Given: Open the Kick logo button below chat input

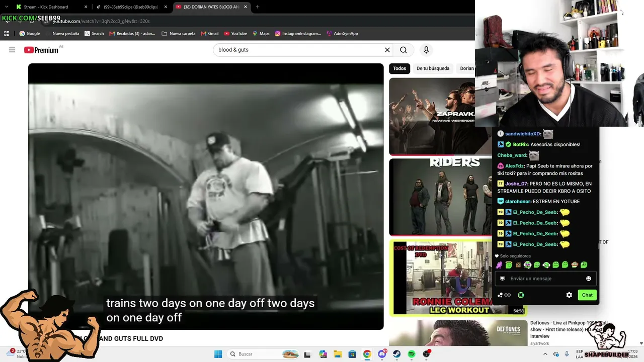Looking at the screenshot, I should [521, 295].
